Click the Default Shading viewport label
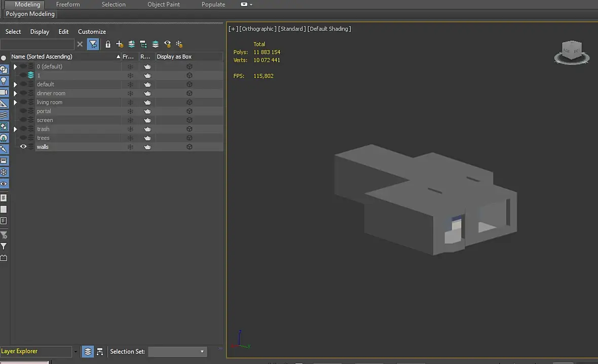Screen dimensions: 598x364 [329, 29]
